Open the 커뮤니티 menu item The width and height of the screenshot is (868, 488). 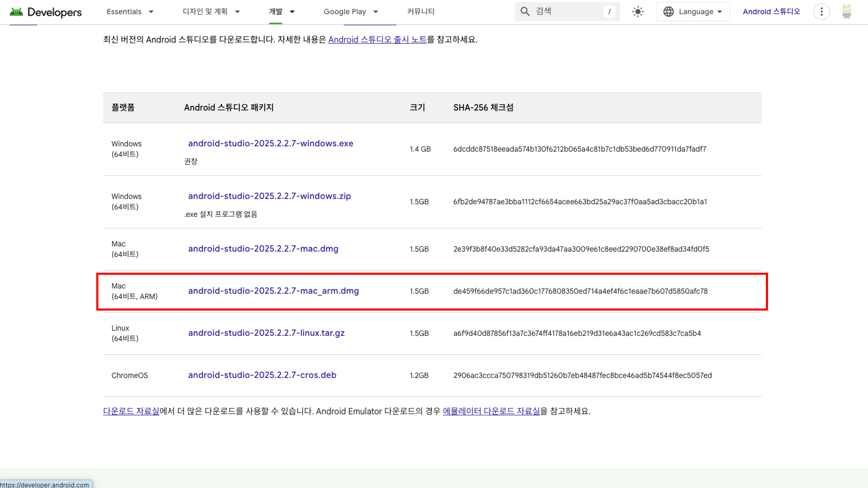421,12
